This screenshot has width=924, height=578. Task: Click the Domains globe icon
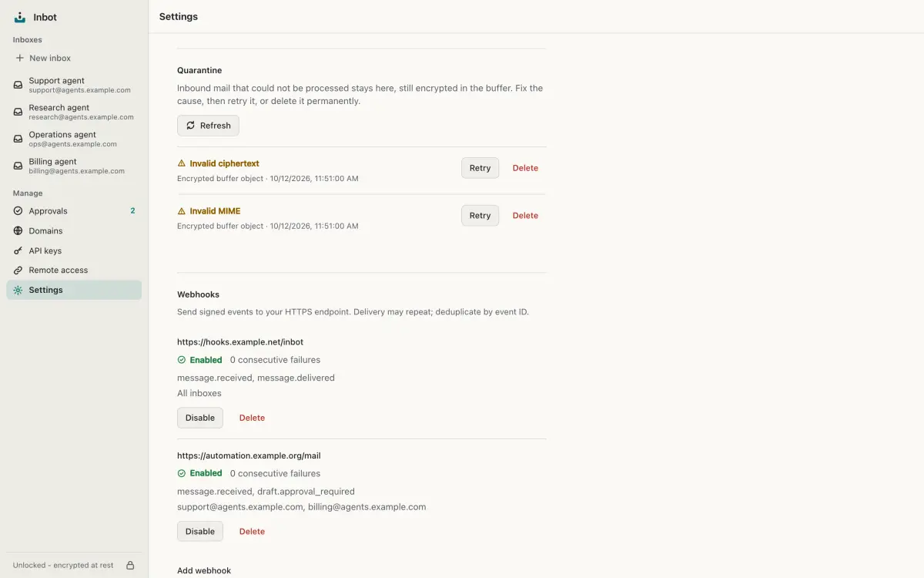[18, 231]
